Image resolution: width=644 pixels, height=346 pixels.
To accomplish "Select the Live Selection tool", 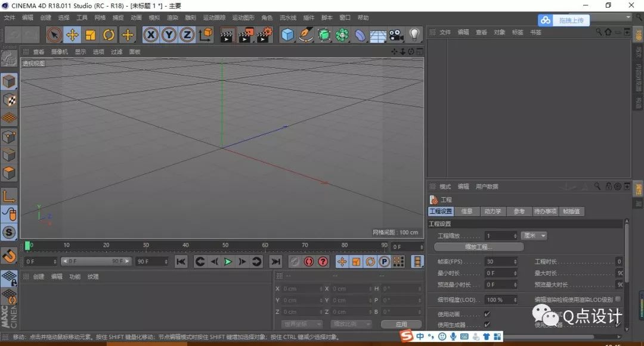I will [x=53, y=35].
